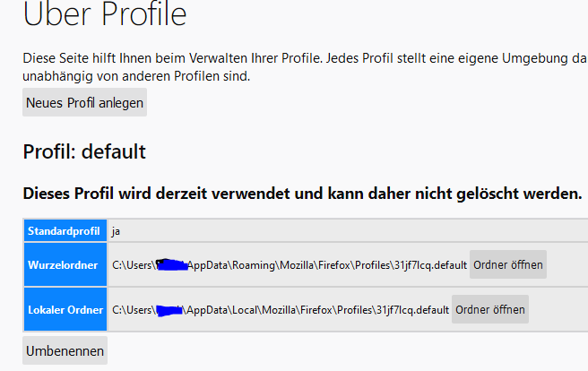The width and height of the screenshot is (588, 371).
Task: Click "31jf7lcq.default" in the Wurzelordner path
Action: (x=429, y=265)
